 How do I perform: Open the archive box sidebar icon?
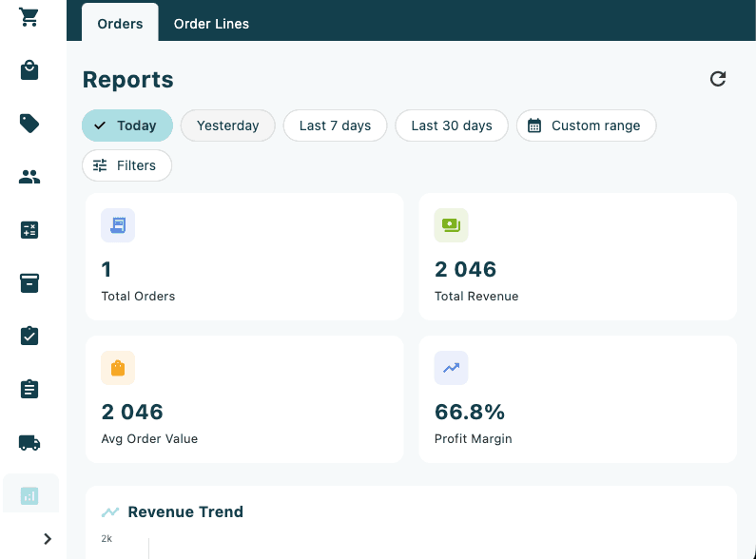click(29, 283)
